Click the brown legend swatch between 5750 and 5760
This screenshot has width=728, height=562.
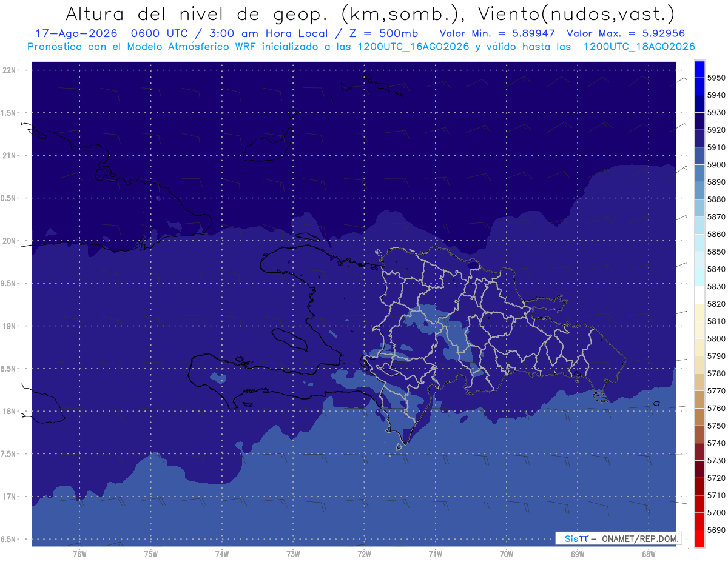[699, 416]
